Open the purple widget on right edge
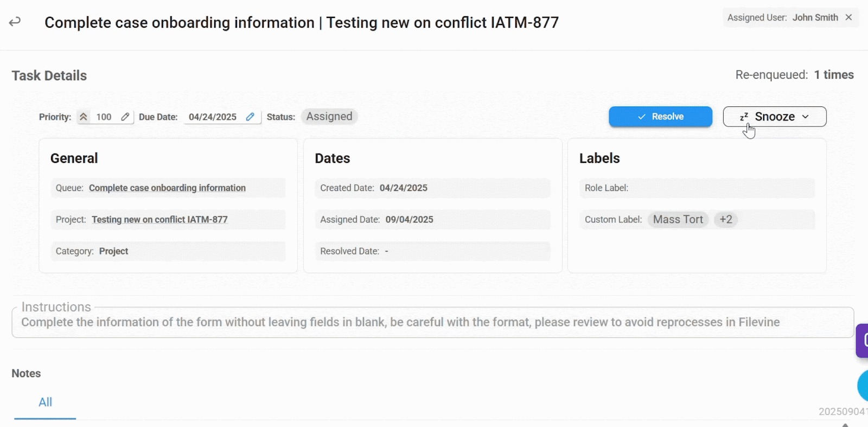This screenshot has width=868, height=427. pyautogui.click(x=862, y=340)
